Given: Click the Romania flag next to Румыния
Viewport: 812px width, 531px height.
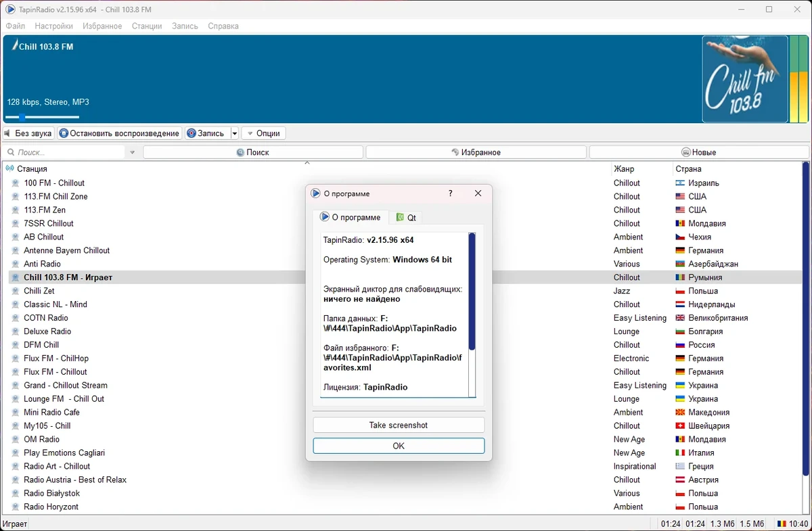Looking at the screenshot, I should pyautogui.click(x=680, y=277).
